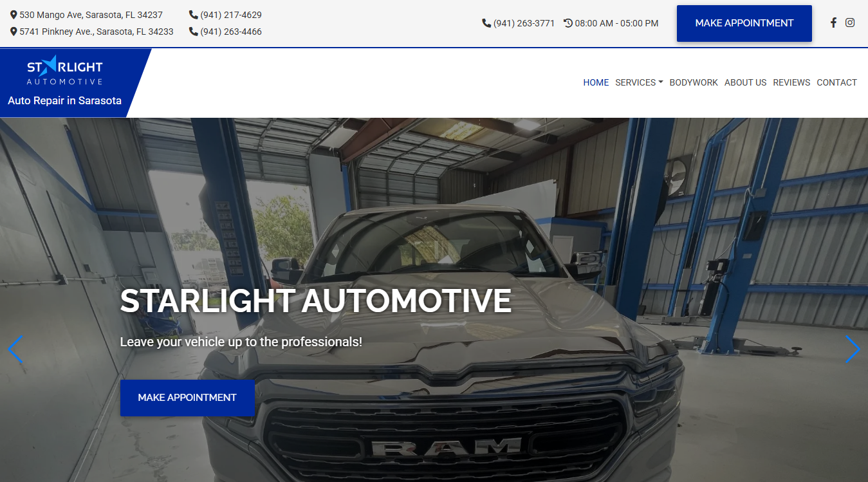Click phone icon next to (941) 263-4466
Viewport: 868px width, 482px height.
point(194,32)
